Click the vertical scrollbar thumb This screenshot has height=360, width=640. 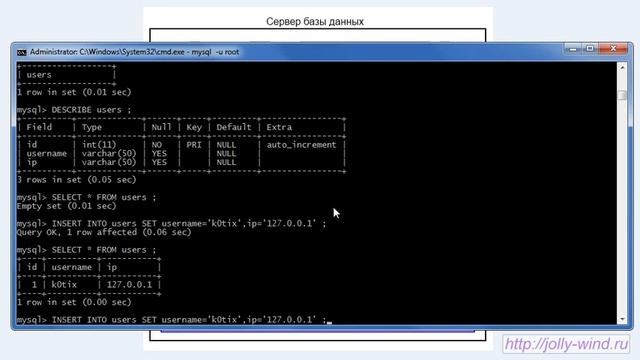click(x=622, y=95)
